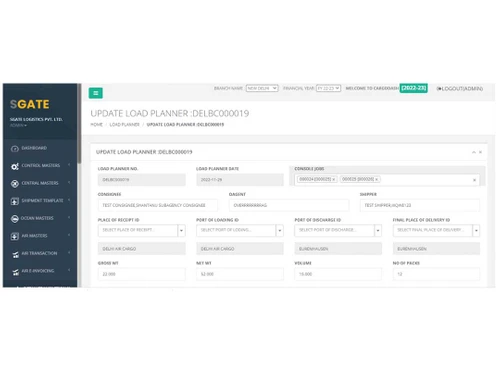Open Branch Name dropdown

click(262, 88)
